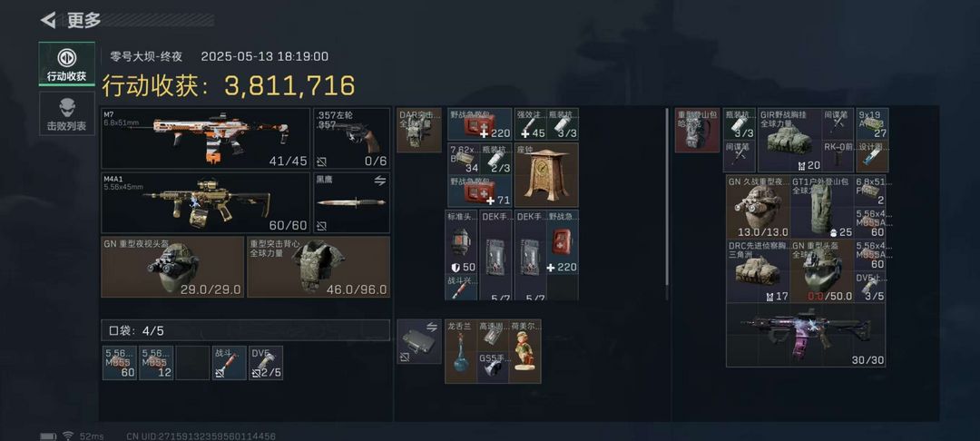
Task: Select the purple rifle with 30/30 ammo
Action: pyautogui.click(x=806, y=336)
